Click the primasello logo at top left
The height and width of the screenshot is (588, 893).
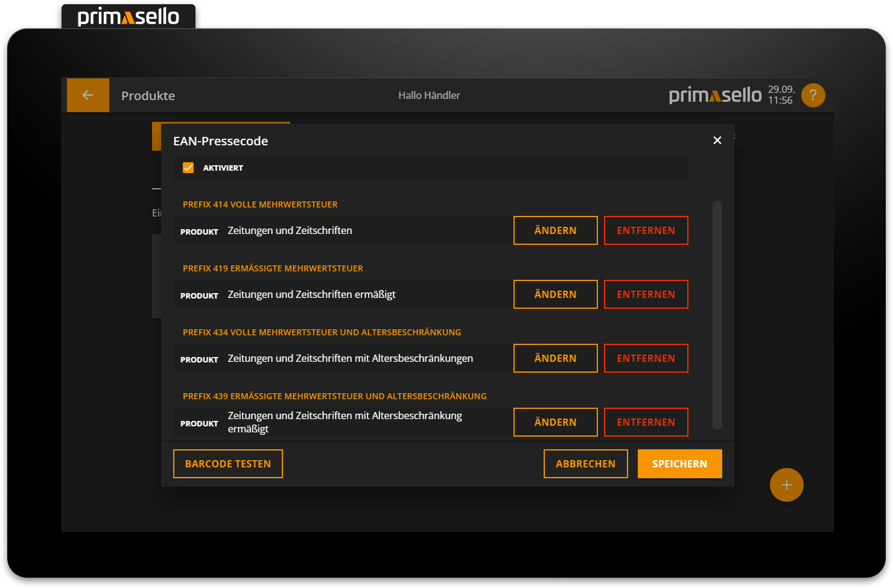point(128,16)
